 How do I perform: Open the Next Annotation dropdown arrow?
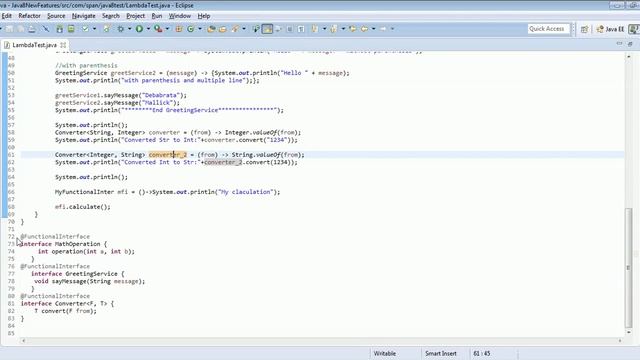click(324, 29)
